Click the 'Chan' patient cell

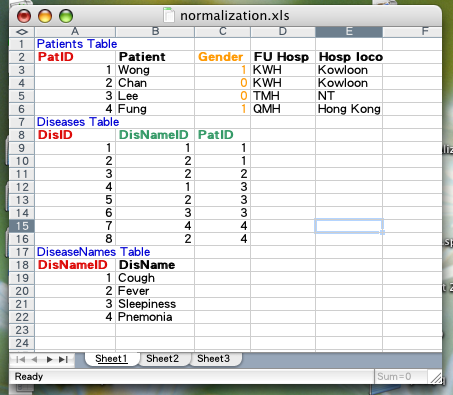[x=155, y=83]
